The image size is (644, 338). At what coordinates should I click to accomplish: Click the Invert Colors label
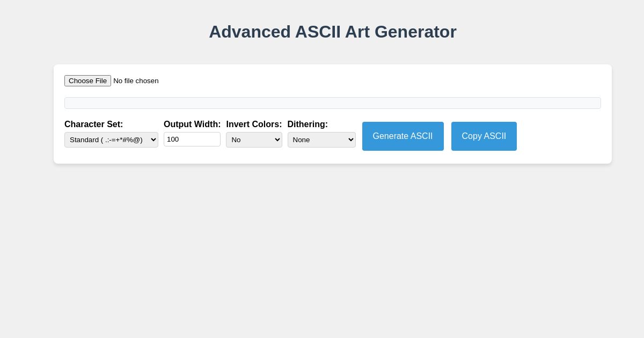254,124
